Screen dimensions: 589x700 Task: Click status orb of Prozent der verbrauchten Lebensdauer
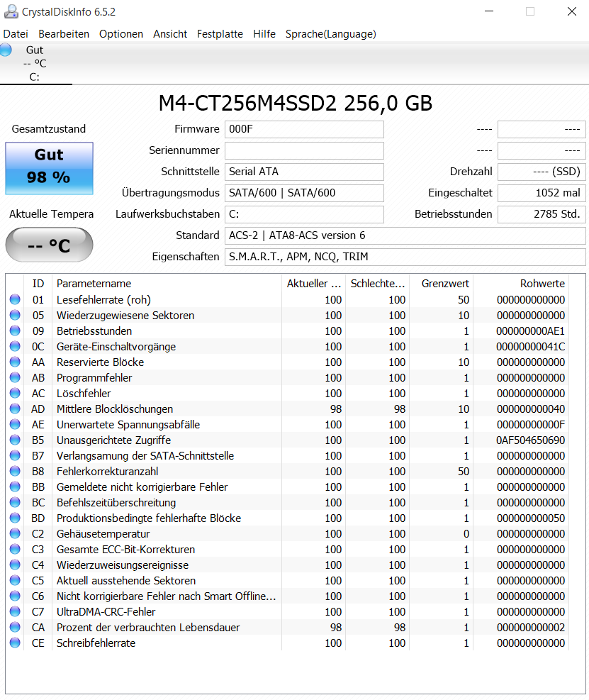[x=15, y=627]
